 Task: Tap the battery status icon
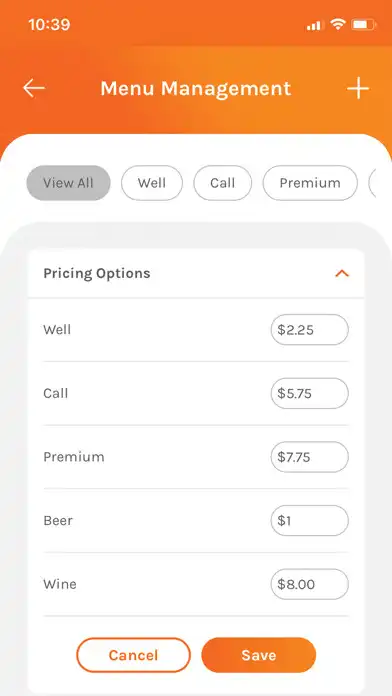364,25
